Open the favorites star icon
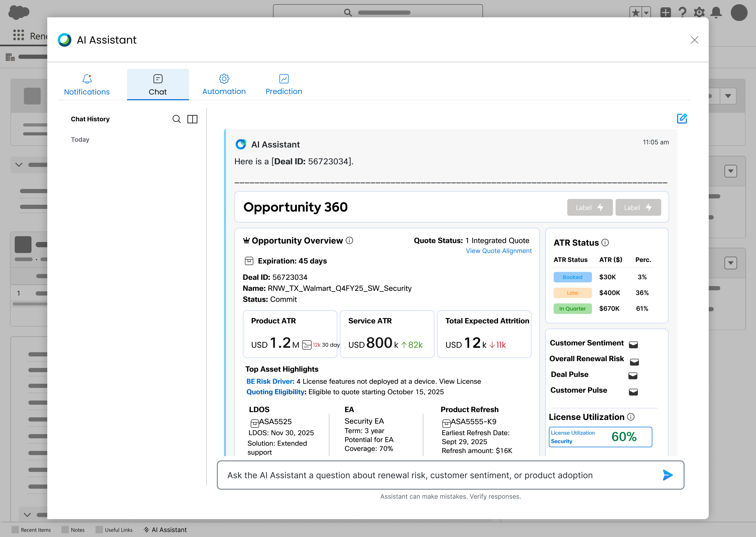Screen dimensions: 756x537 [x=635, y=13]
